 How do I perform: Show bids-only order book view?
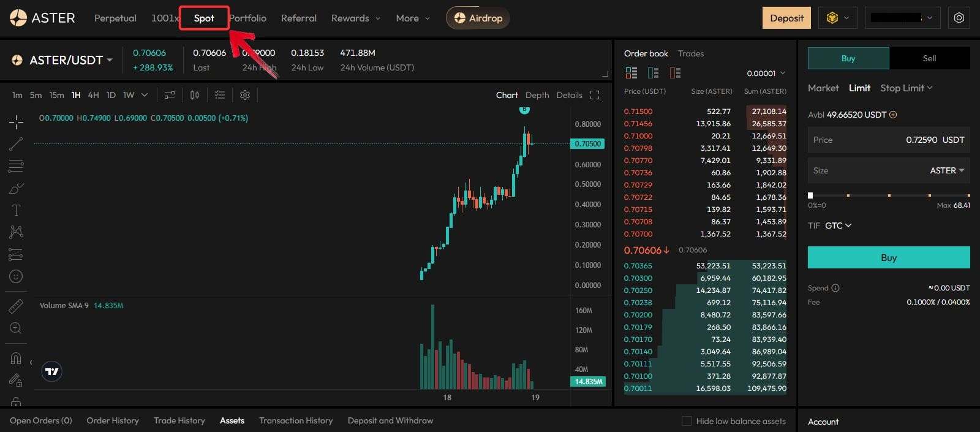[654, 73]
